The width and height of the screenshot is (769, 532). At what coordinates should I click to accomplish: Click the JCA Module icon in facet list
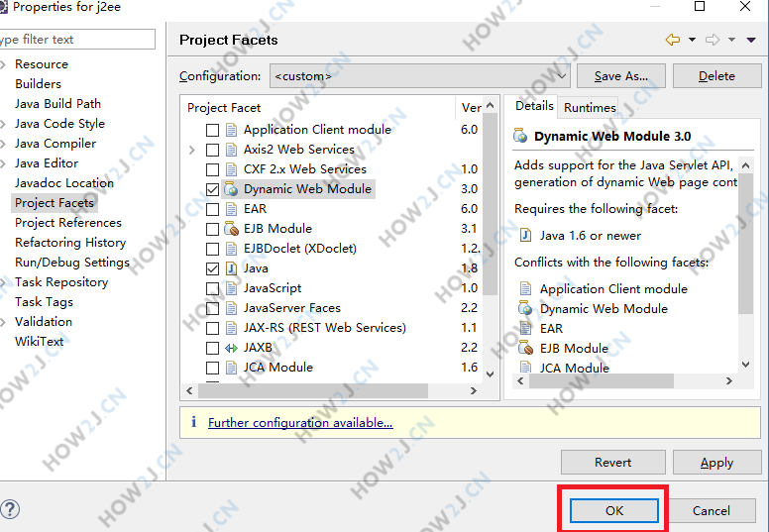(x=231, y=368)
